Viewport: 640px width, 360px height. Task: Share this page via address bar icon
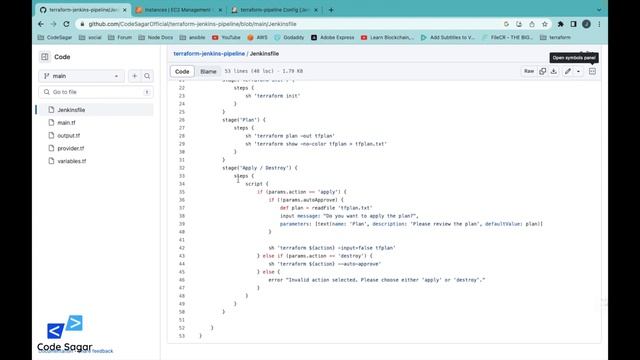532,24
